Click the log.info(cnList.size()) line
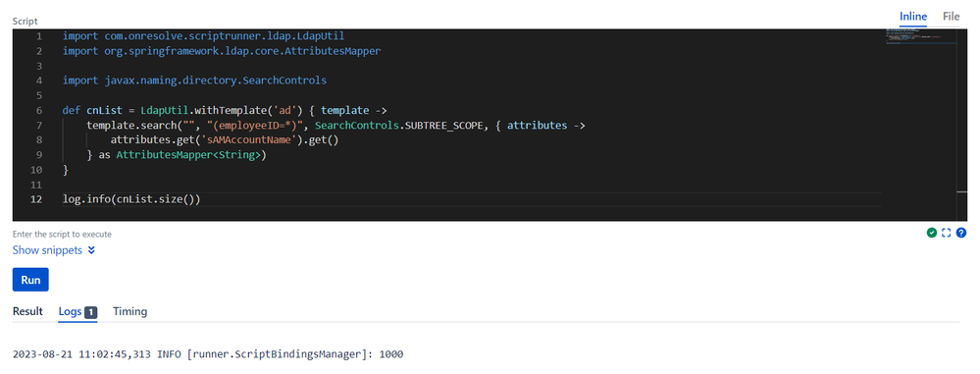The height and width of the screenshot is (374, 980). click(x=131, y=199)
